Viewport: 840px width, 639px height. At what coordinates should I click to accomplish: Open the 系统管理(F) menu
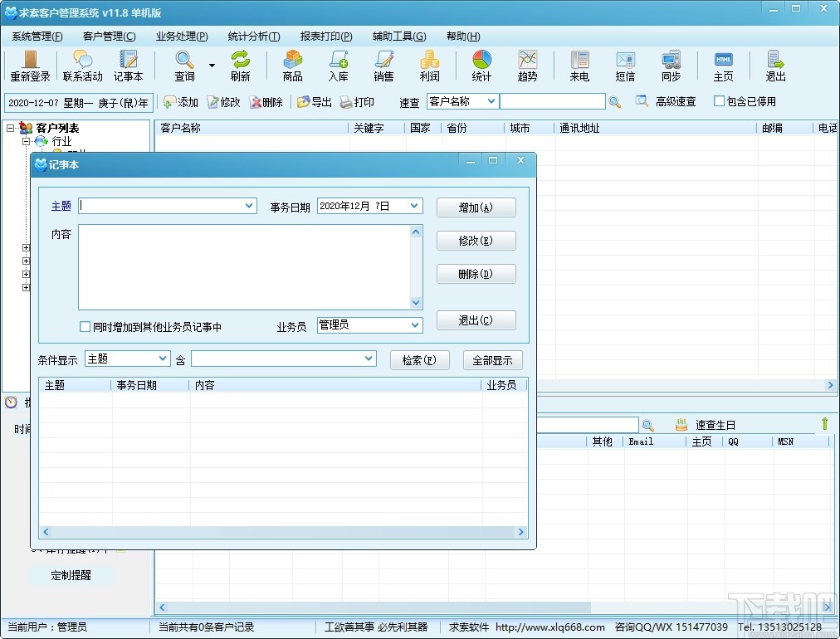click(37, 37)
